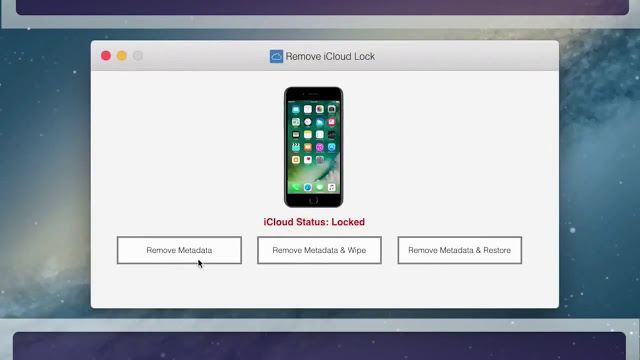This screenshot has height=360, width=640.
Task: Click the iPhone device image
Action: 313,147
